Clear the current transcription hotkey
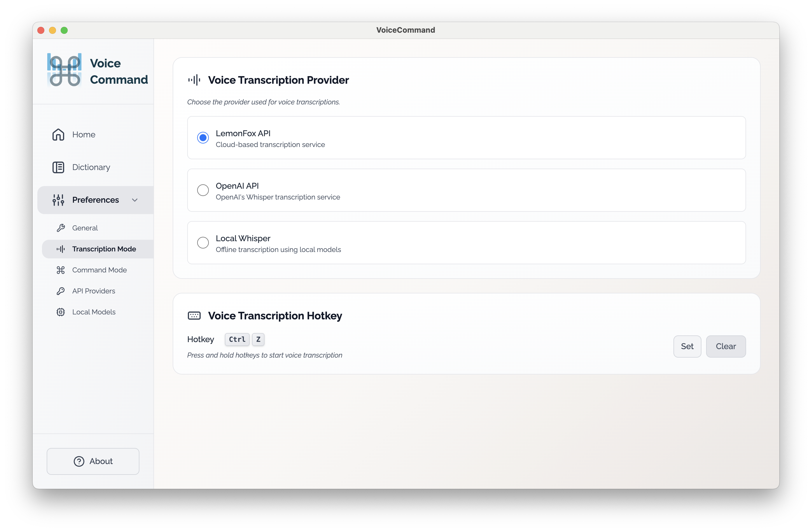 click(x=726, y=346)
